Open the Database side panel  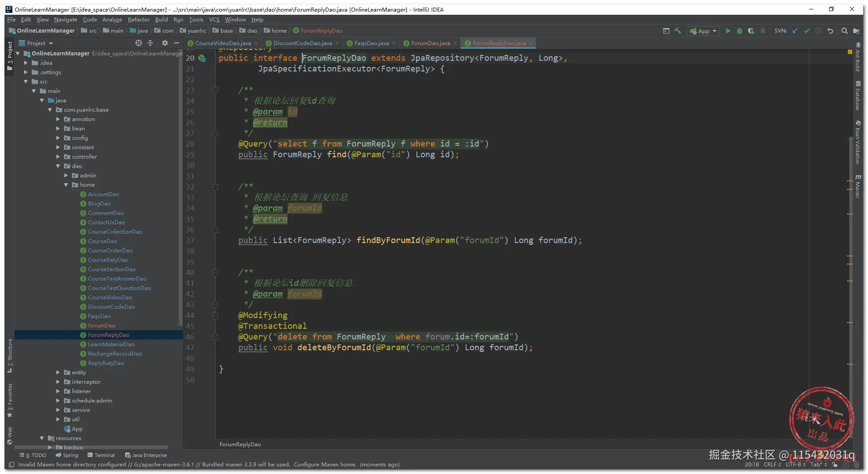pos(858,96)
